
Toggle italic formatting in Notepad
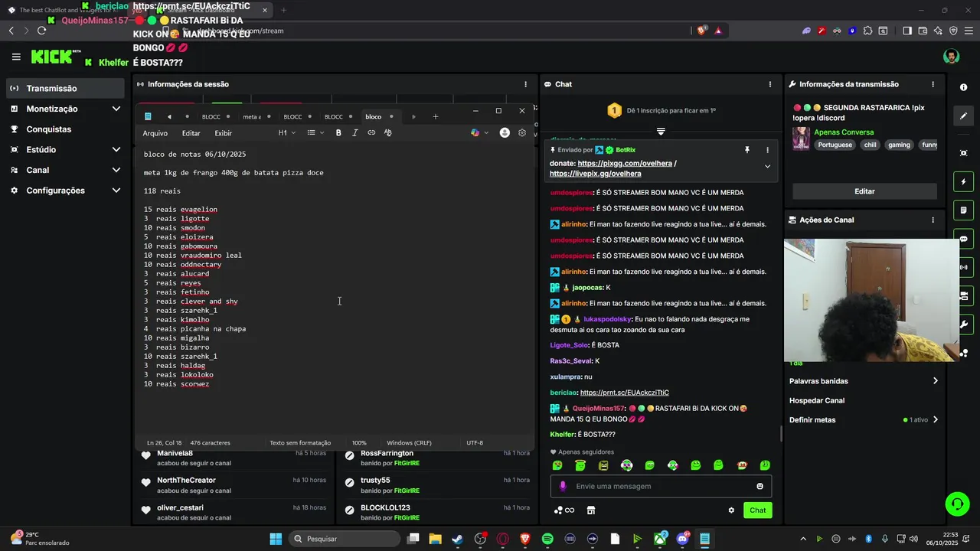(355, 133)
